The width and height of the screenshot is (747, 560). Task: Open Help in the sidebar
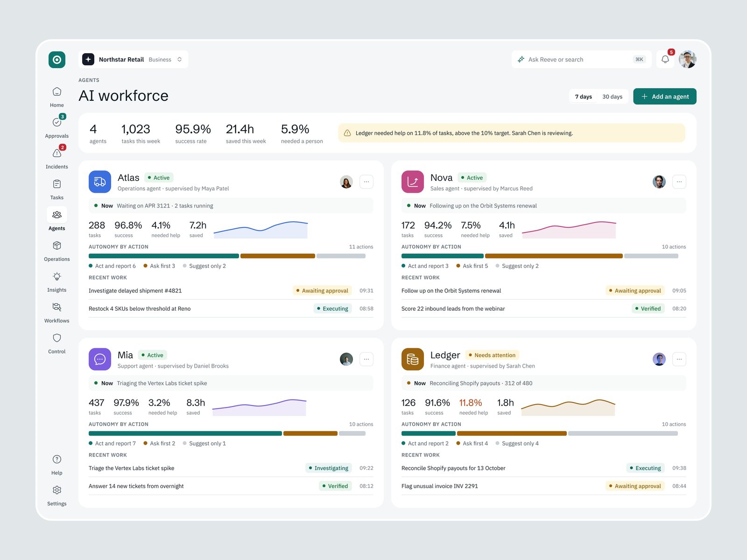[x=57, y=464]
